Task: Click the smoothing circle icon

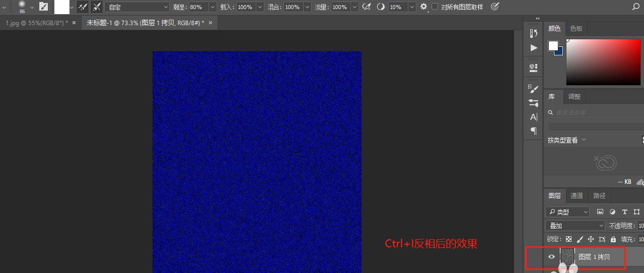Action: [x=381, y=7]
